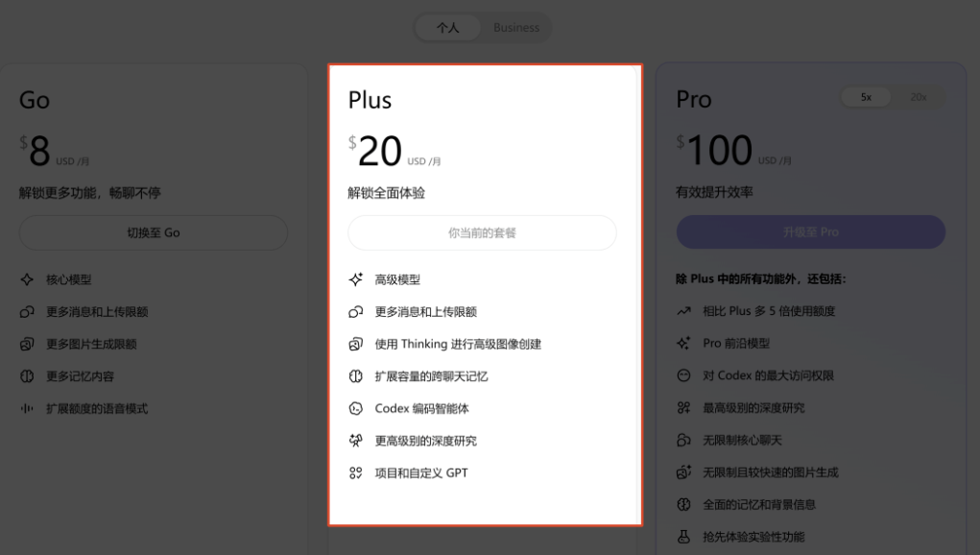Click the heading 除 Plus 中的所有功能外，还包括

(x=760, y=278)
